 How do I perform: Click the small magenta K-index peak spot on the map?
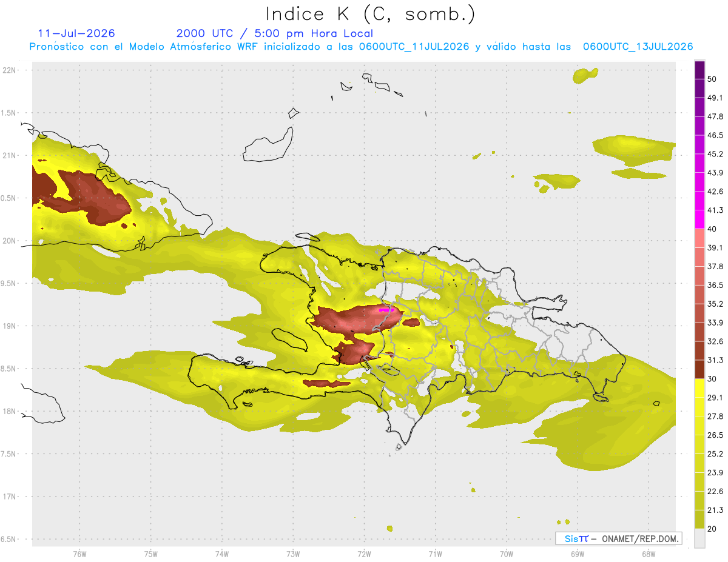click(x=386, y=310)
